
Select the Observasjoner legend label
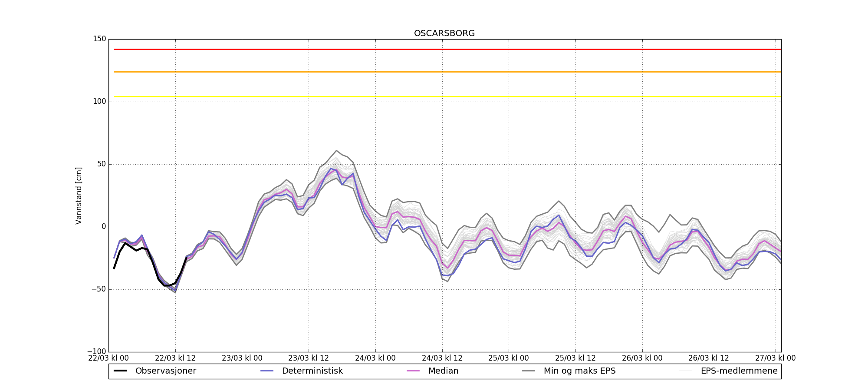point(165,371)
